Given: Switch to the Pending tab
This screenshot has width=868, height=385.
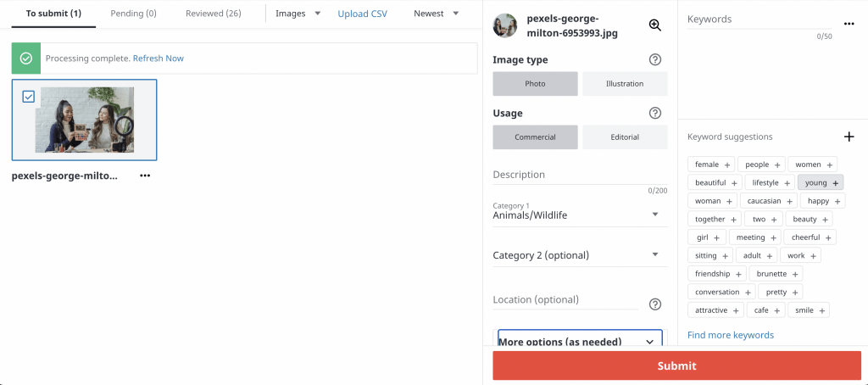Looking at the screenshot, I should [134, 14].
